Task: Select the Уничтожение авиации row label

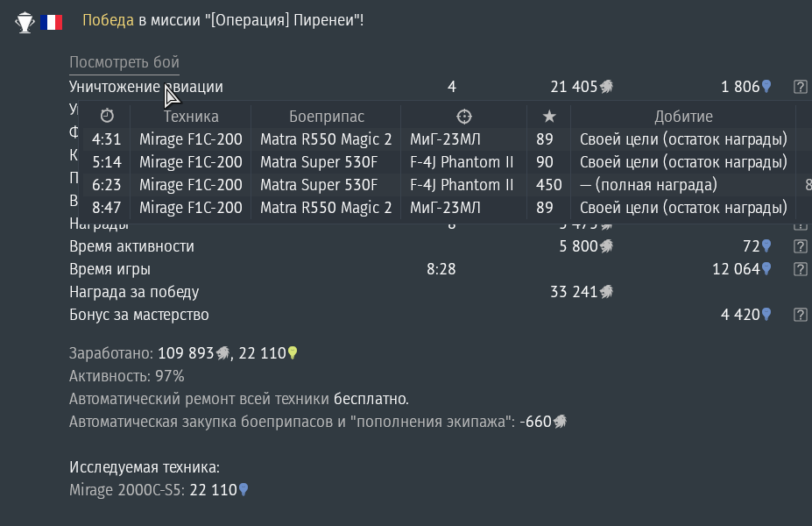Action: [x=146, y=87]
